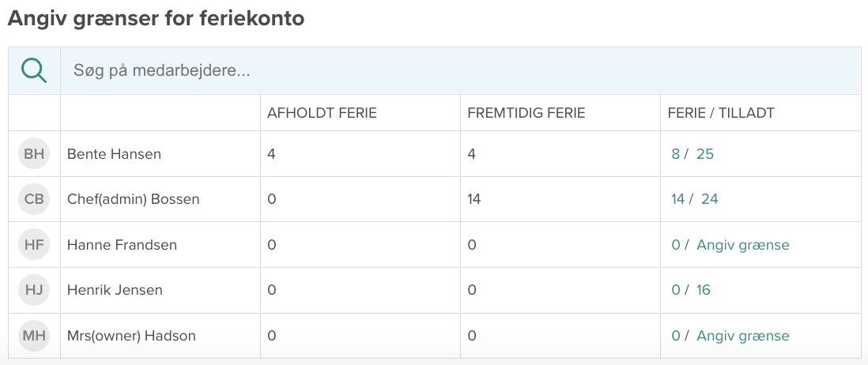Viewport: 868px width, 365px height.
Task: Click the MH avatar icon
Action: coord(34,336)
